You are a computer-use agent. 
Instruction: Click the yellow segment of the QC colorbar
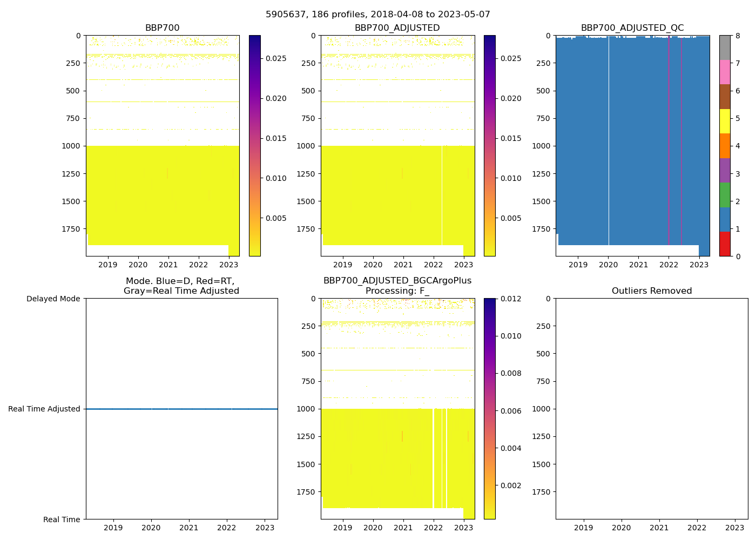[725, 121]
